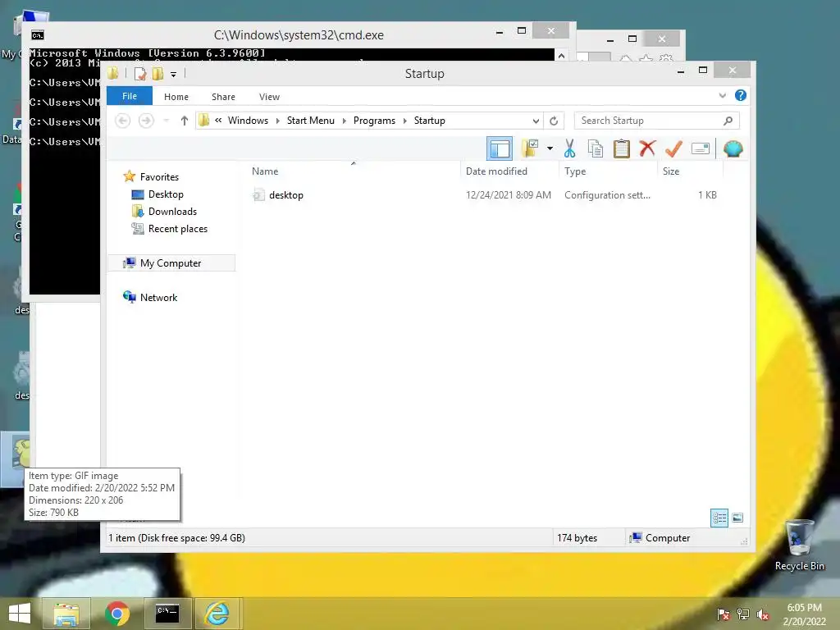Show hidden breadcrumb path double chevron
Viewport: 840px width, 630px height.
(218, 121)
